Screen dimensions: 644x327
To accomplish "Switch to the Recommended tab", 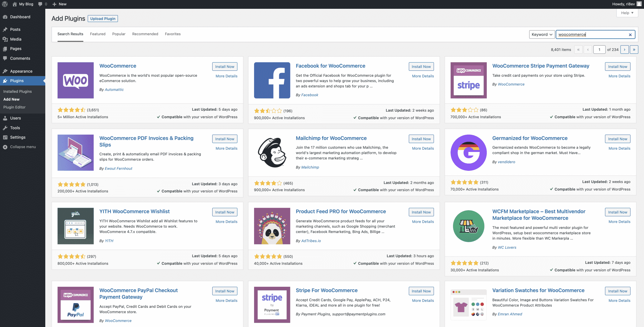I will [x=145, y=34].
